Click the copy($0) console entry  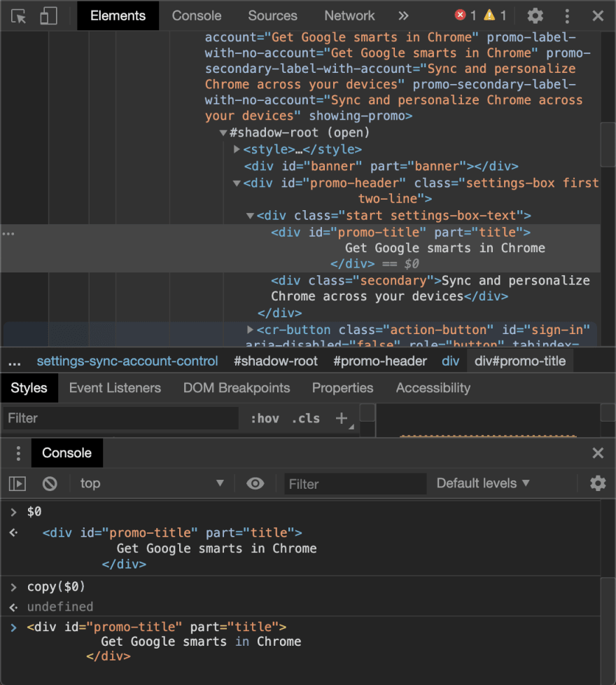56,587
